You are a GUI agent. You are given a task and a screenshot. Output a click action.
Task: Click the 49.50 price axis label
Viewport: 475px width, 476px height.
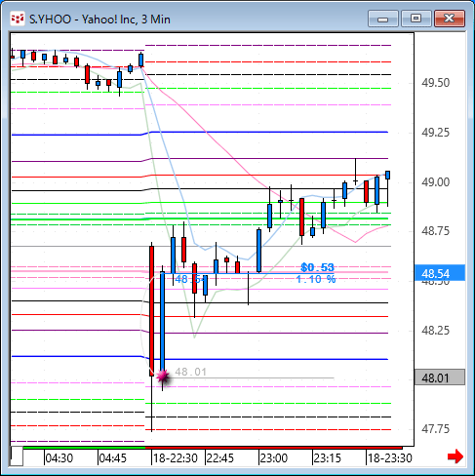pos(435,83)
